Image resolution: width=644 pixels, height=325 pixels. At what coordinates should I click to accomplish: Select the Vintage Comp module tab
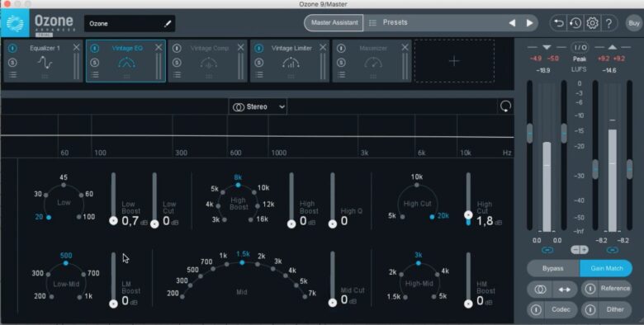(x=208, y=61)
